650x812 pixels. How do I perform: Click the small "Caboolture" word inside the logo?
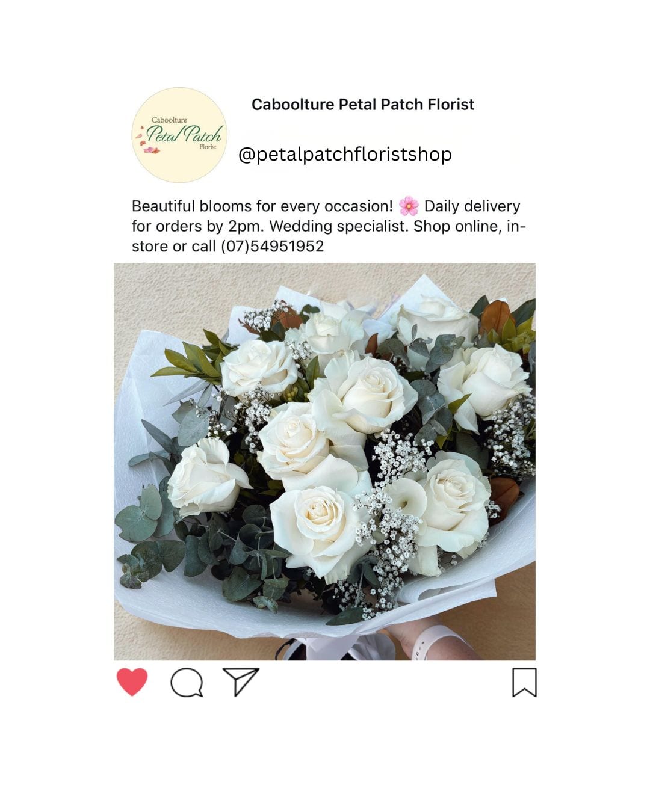pyautogui.click(x=169, y=120)
